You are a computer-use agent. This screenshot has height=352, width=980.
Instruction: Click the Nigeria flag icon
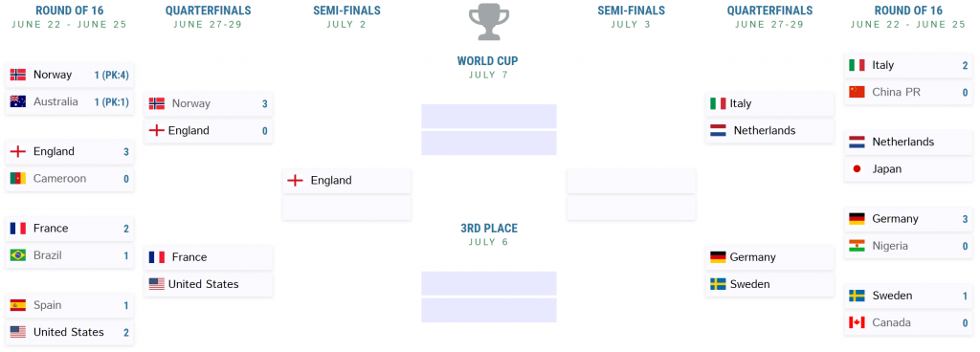[x=857, y=246]
